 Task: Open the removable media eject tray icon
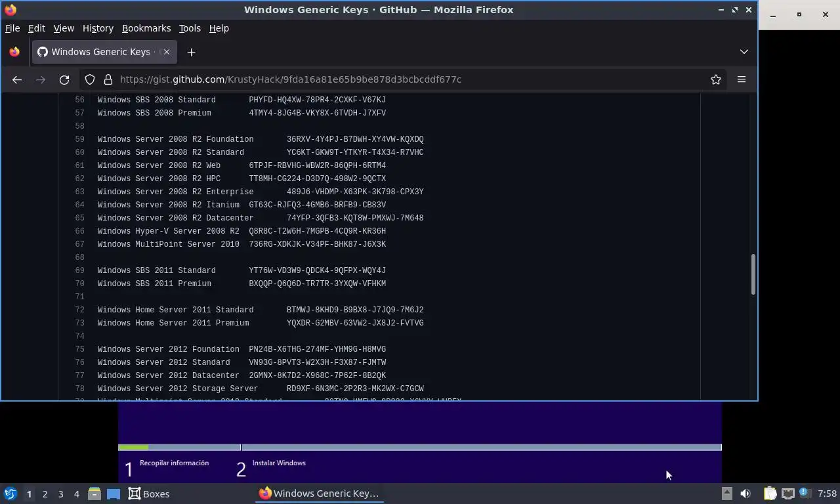726,493
